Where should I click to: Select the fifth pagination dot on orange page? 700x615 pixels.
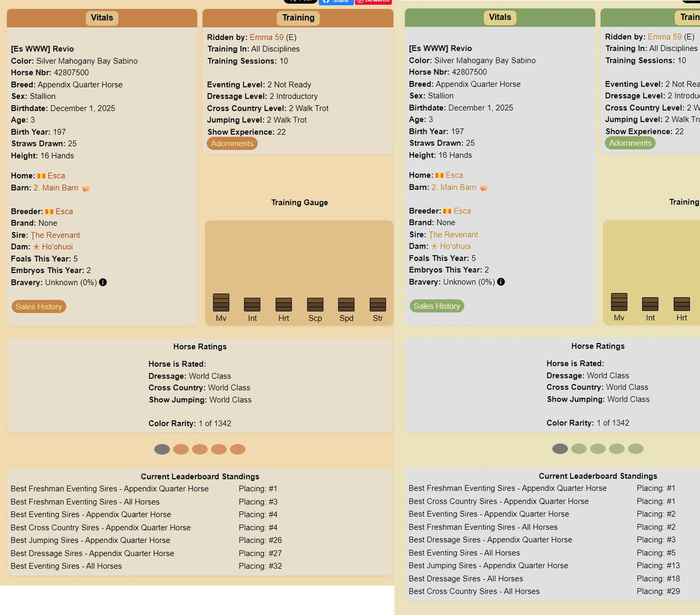[x=237, y=449]
